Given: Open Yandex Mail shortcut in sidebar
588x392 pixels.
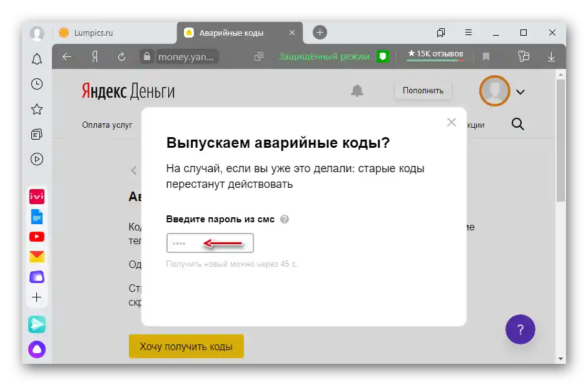Looking at the screenshot, I should (37, 257).
